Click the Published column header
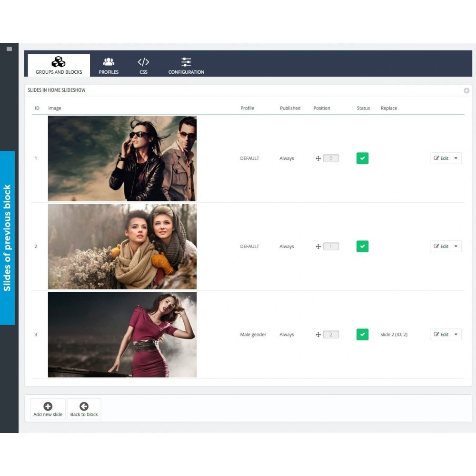Image resolution: width=476 pixels, height=476 pixels. click(290, 108)
